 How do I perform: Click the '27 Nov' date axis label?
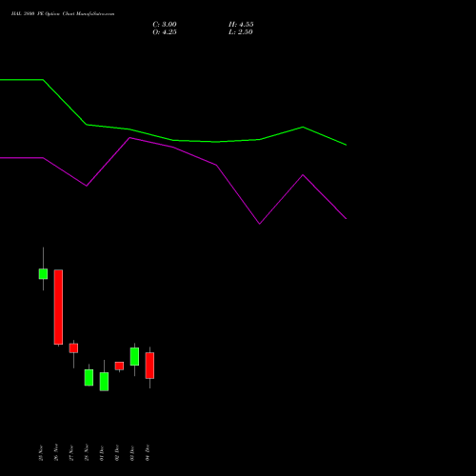click(71, 453)
